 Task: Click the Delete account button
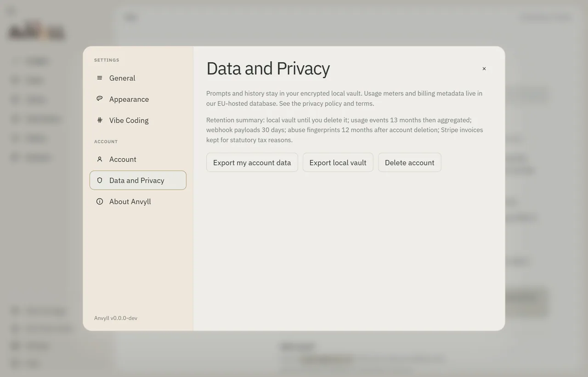pyautogui.click(x=409, y=162)
